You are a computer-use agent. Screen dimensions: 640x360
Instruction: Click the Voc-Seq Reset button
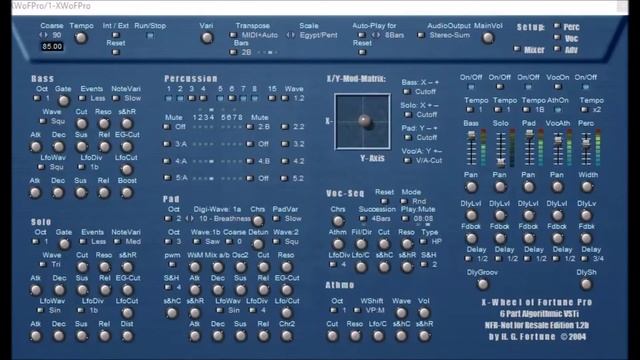[x=384, y=201]
